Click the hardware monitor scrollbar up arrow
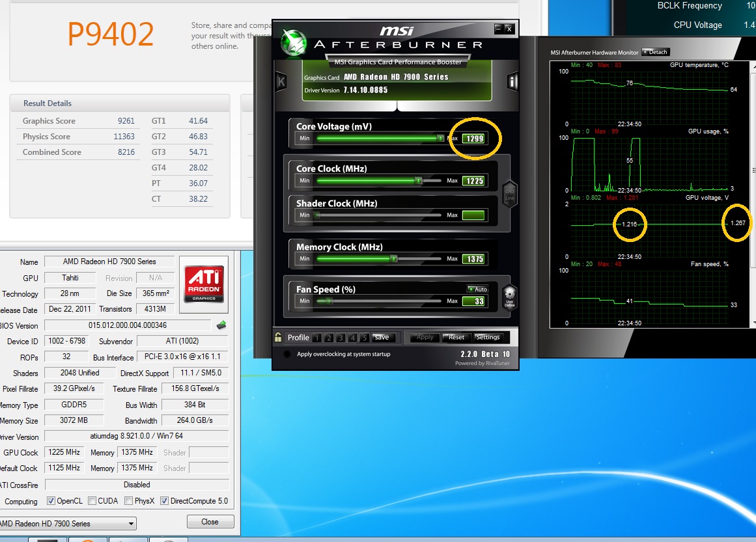The width and height of the screenshot is (756, 542). pyautogui.click(x=753, y=65)
